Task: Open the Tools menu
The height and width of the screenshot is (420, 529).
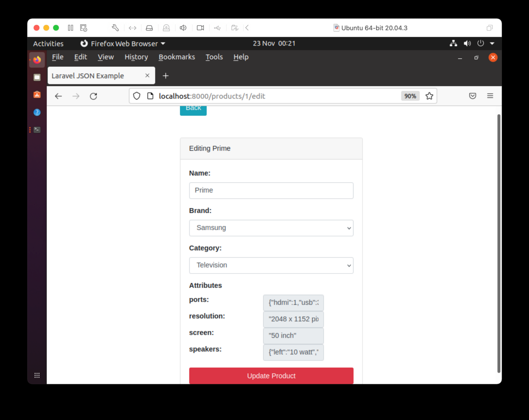Action: (214, 57)
